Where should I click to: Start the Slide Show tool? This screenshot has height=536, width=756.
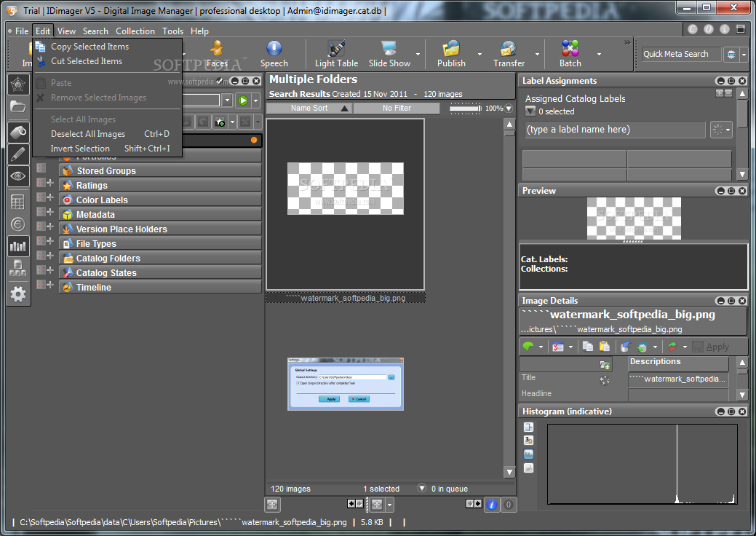click(x=389, y=54)
